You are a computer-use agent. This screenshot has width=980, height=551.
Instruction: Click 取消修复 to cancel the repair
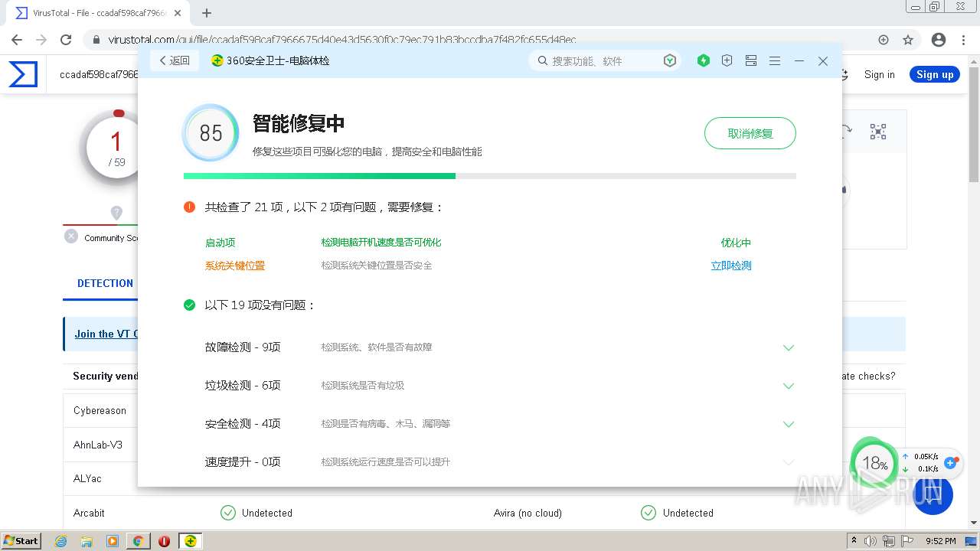pyautogui.click(x=750, y=133)
